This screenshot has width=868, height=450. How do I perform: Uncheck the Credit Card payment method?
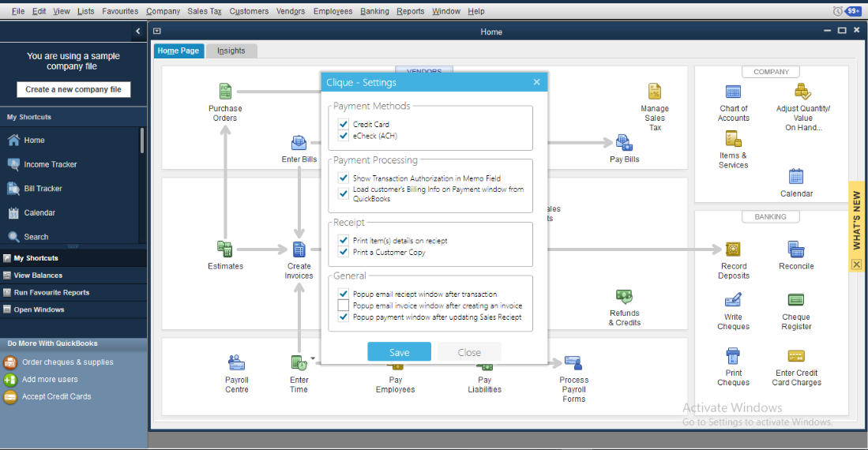[x=344, y=124]
